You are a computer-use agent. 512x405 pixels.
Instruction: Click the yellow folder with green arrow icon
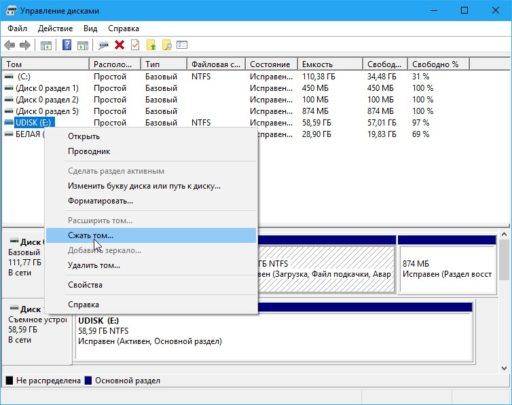[x=151, y=45]
